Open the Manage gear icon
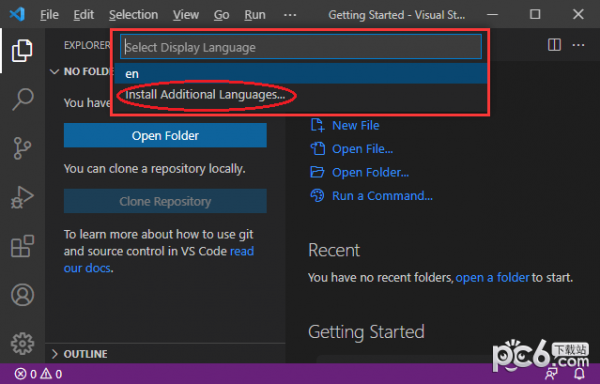600x384 pixels. click(x=22, y=343)
